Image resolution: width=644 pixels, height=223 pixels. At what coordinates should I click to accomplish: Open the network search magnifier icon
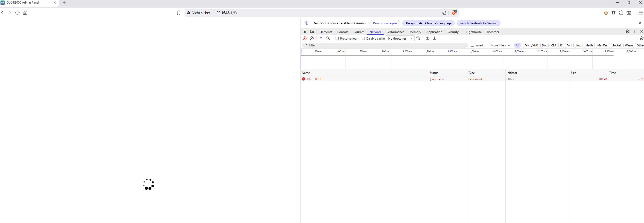pyautogui.click(x=328, y=38)
